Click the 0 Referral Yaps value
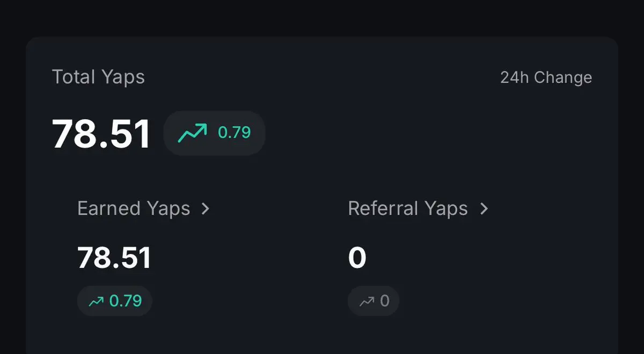The width and height of the screenshot is (644, 354). coord(357,258)
